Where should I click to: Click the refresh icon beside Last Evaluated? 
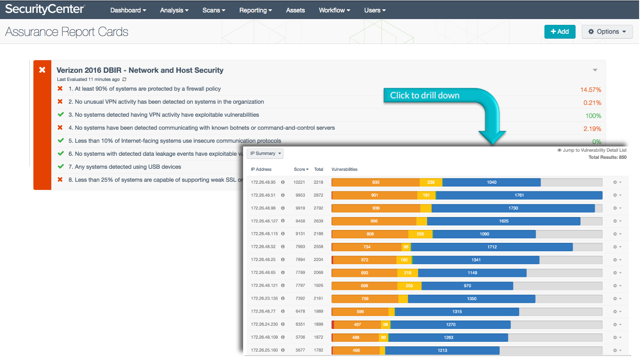click(x=124, y=79)
